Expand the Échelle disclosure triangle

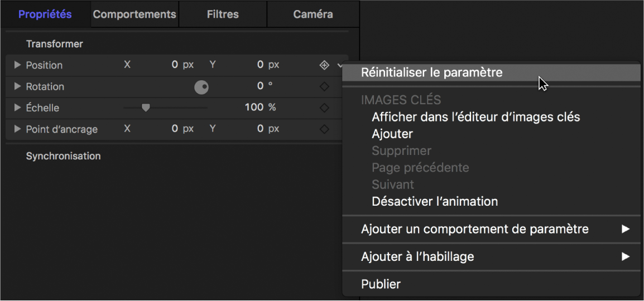pyautogui.click(x=17, y=108)
